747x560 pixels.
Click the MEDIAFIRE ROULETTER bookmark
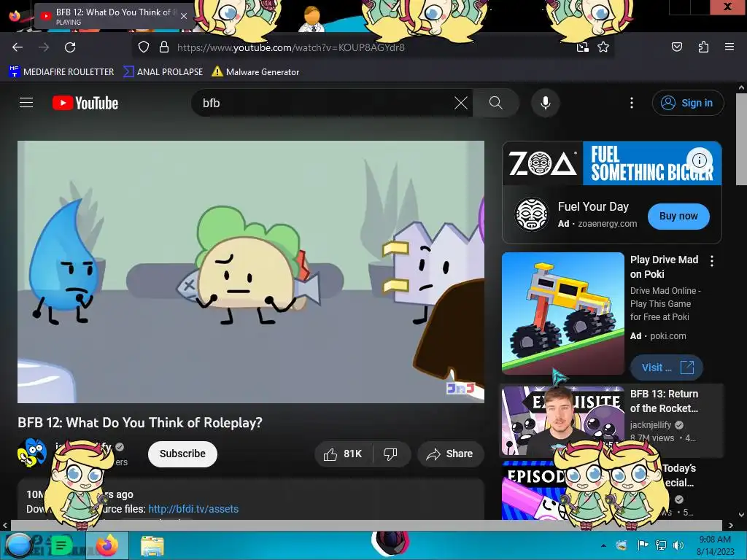point(61,72)
